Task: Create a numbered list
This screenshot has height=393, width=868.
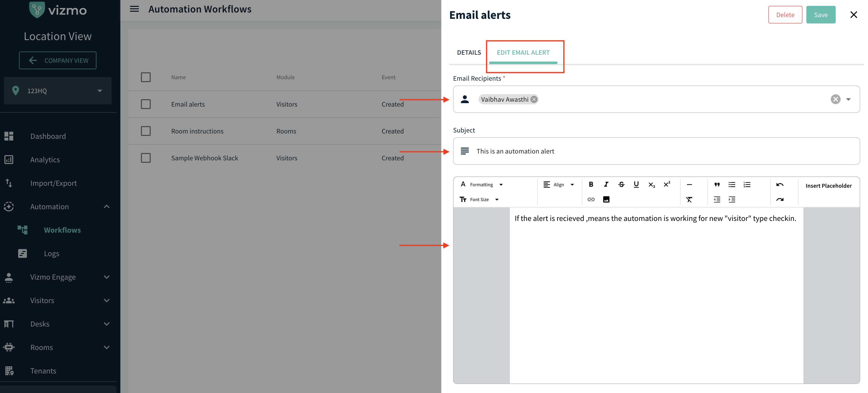Action: coord(747,184)
